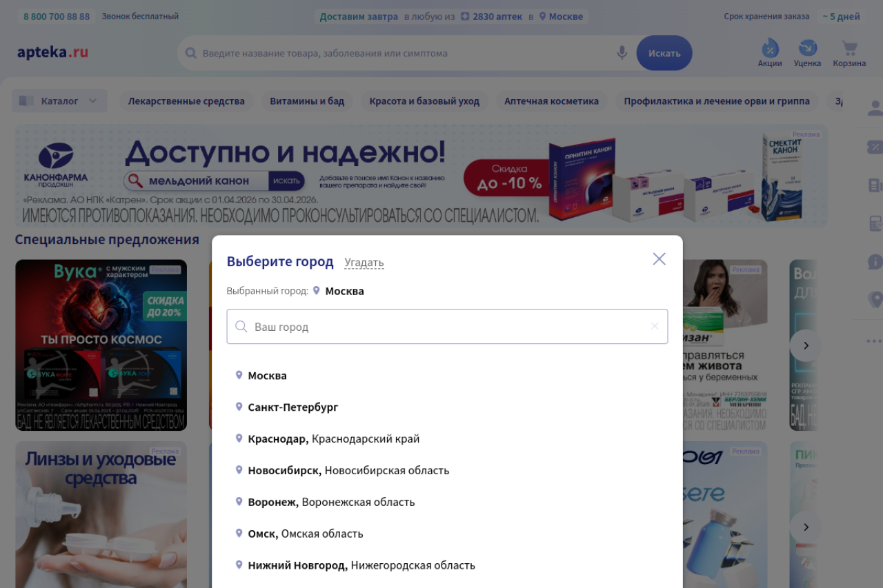Choose Санкт-Петербург from city list

click(x=292, y=407)
